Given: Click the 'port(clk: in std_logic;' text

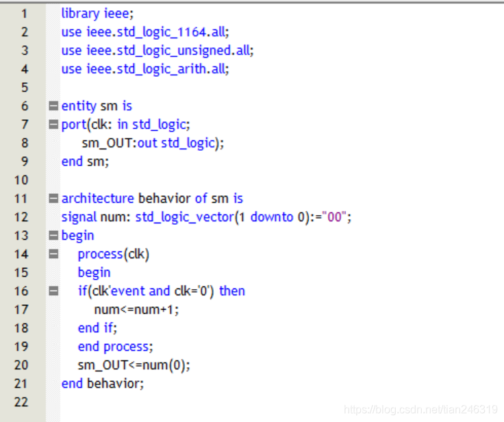Looking at the screenshot, I should [126, 125].
